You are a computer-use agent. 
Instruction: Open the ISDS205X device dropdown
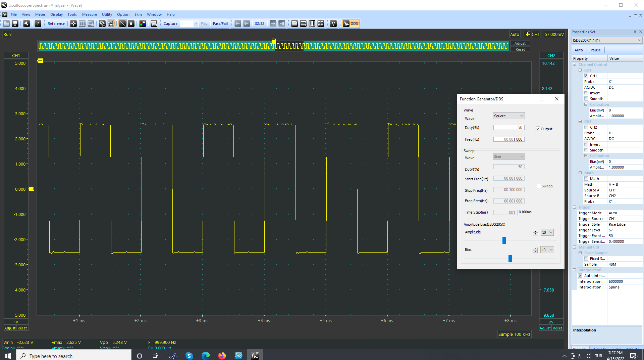[x=607, y=40]
